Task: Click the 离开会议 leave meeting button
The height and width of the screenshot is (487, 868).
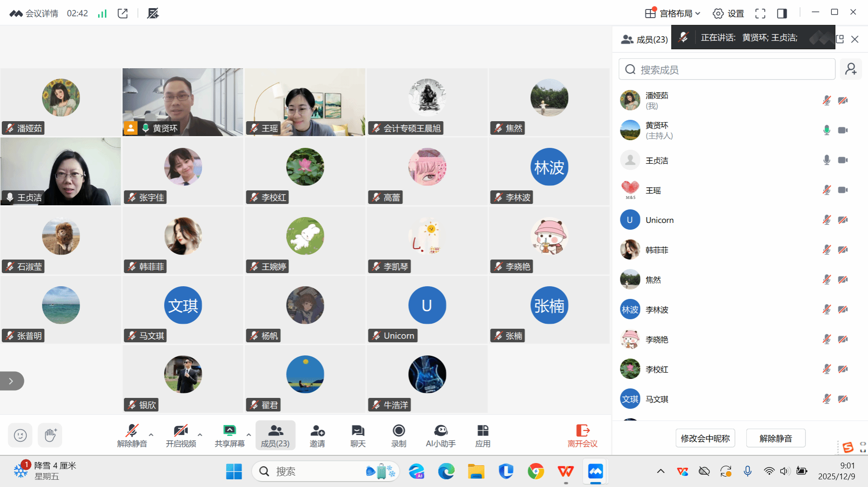Action: (582, 435)
